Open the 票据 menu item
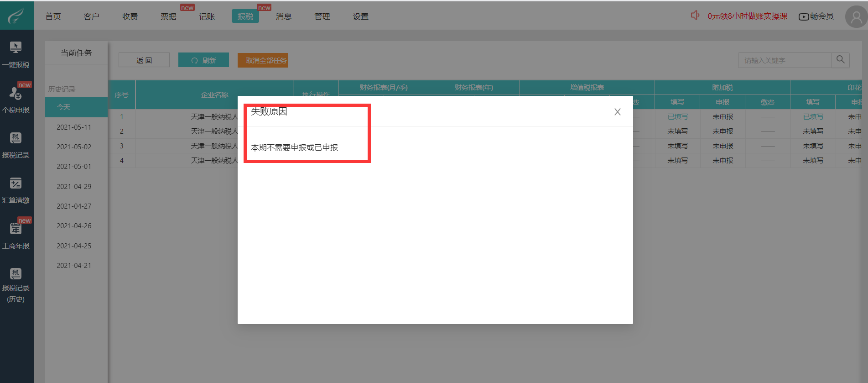Viewport: 868px width, 383px height. 168,16
